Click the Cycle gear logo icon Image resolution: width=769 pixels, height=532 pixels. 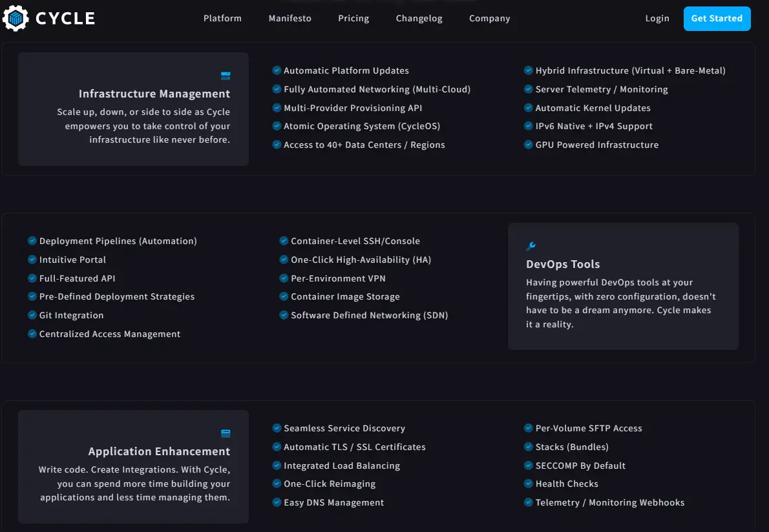coord(16,19)
